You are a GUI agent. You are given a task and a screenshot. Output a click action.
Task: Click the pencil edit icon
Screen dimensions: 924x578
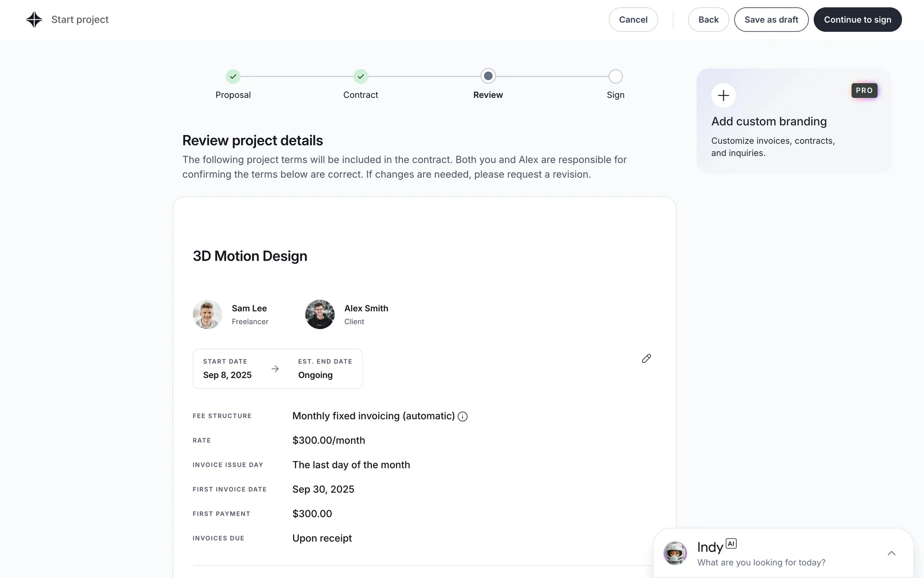(646, 358)
